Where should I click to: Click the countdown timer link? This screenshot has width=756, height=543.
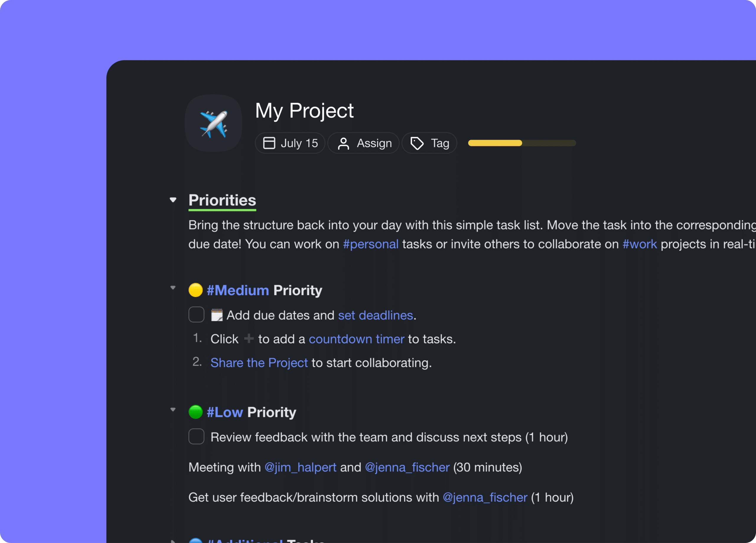pos(357,339)
